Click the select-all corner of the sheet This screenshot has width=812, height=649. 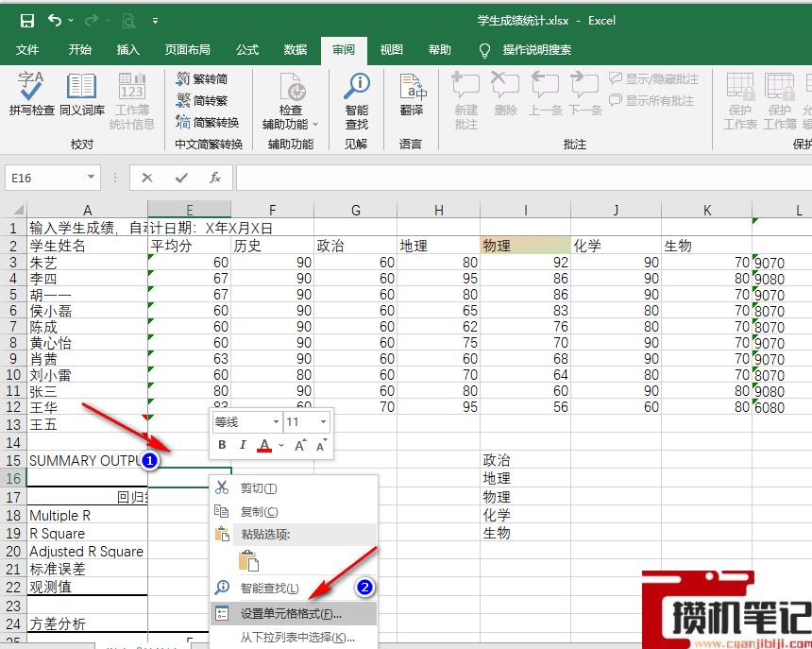pyautogui.click(x=15, y=210)
